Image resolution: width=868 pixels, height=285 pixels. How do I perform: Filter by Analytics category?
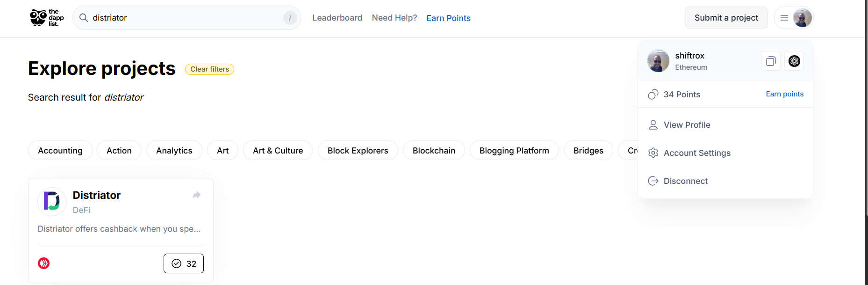(x=174, y=151)
